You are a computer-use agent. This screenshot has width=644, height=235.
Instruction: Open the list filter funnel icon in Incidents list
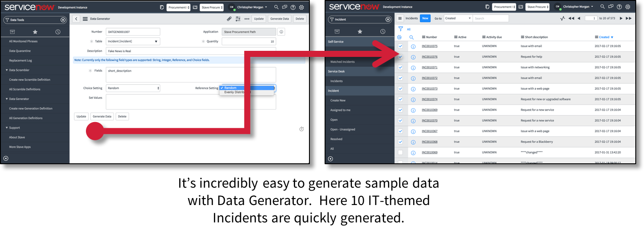[x=400, y=29]
